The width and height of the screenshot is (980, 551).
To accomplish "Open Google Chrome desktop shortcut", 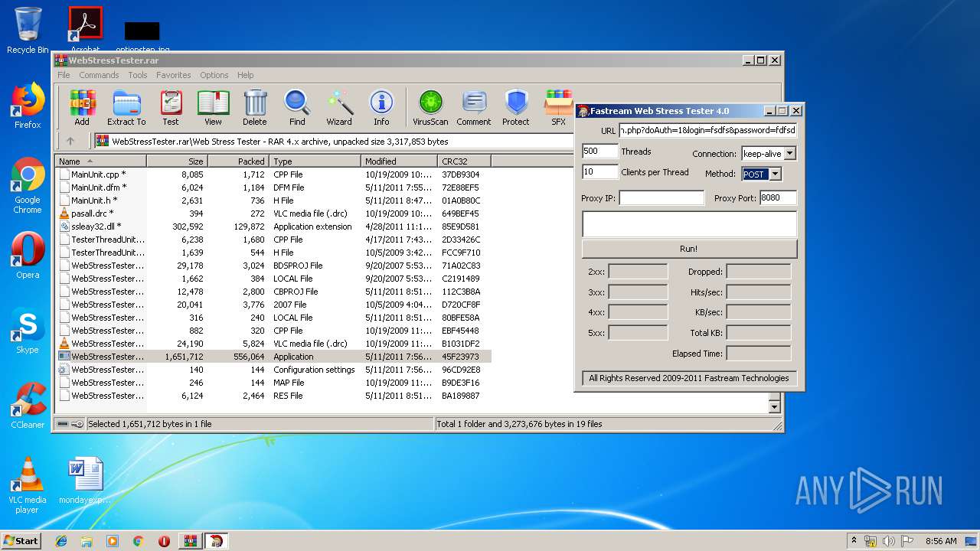I will click(28, 186).
